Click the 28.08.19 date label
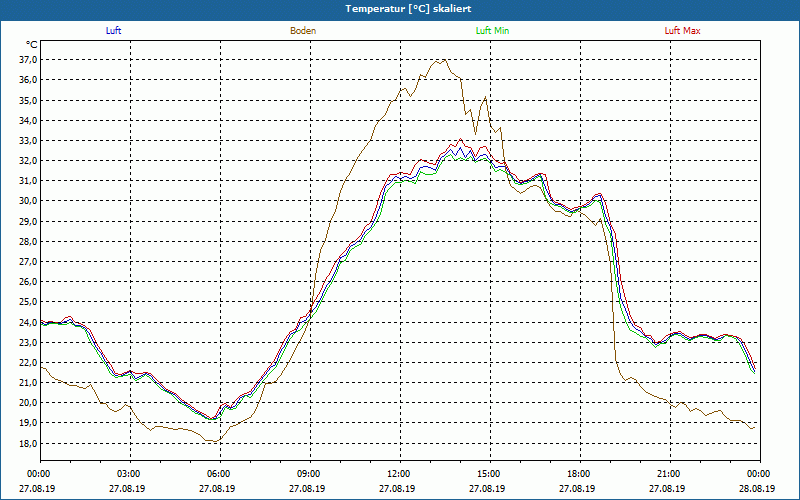The image size is (800, 500). 759,488
